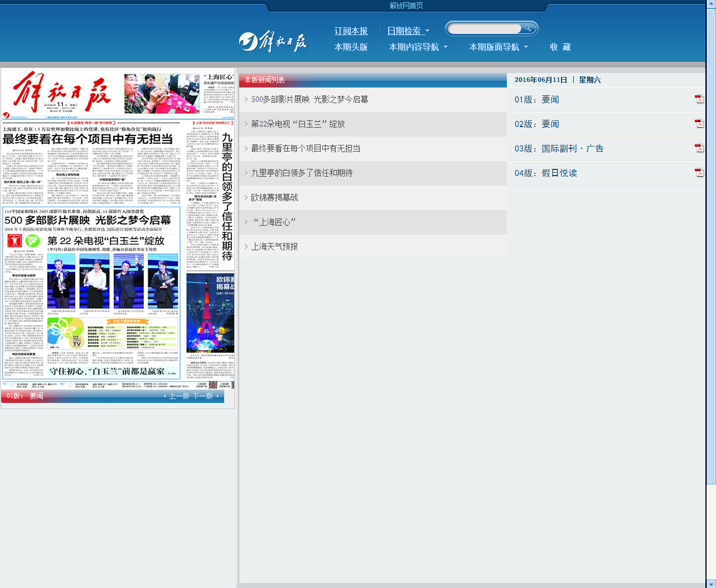This screenshot has width=716, height=588.
Task: Click the 本版新闻列表 header
Action: 264,80
